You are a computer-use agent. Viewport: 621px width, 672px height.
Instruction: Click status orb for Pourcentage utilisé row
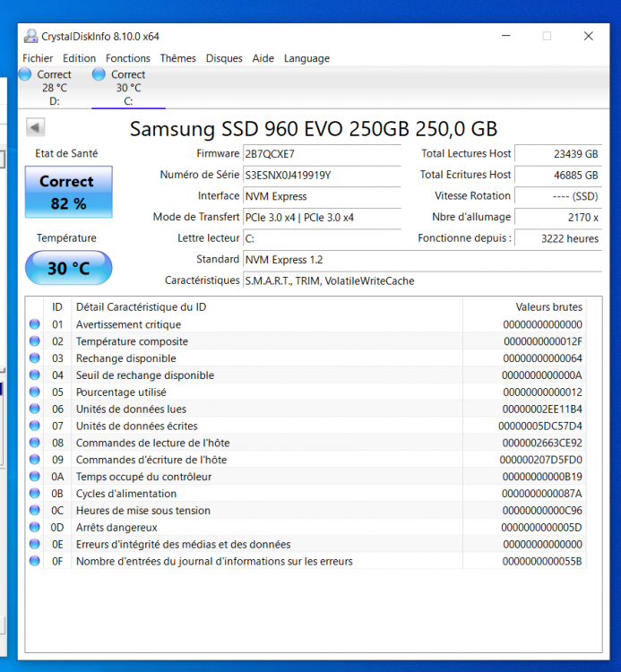[x=35, y=392]
